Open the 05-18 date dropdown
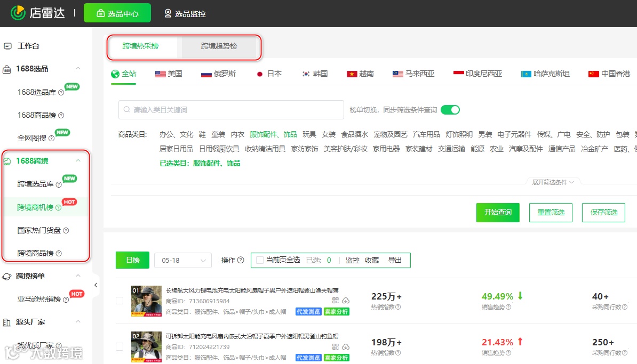This screenshot has width=637, height=364. tap(183, 260)
